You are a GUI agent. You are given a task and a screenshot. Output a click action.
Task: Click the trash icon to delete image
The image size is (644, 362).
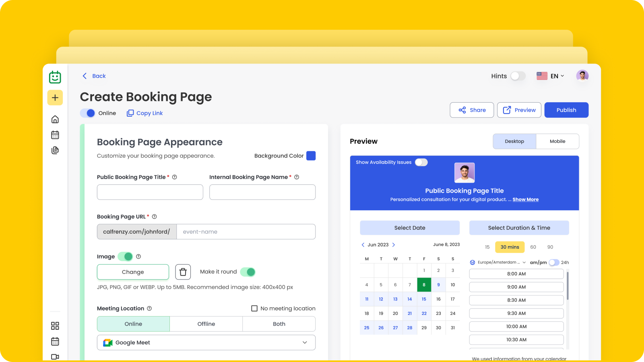tap(183, 272)
